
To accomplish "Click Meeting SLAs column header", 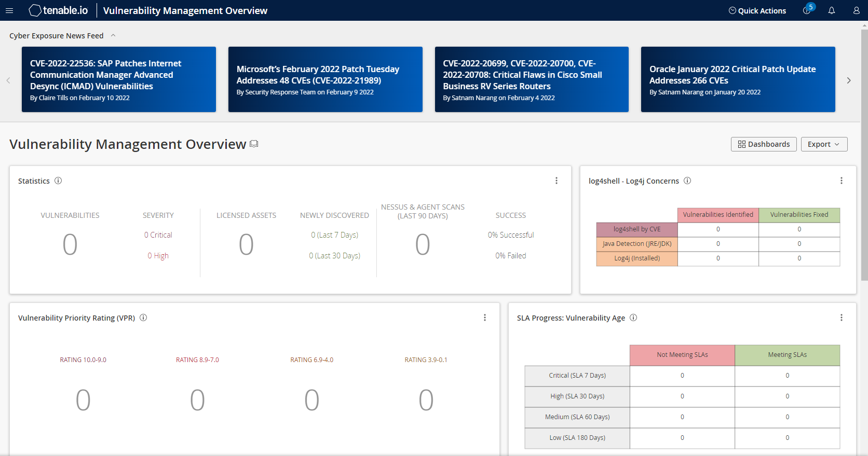I will click(x=788, y=355).
